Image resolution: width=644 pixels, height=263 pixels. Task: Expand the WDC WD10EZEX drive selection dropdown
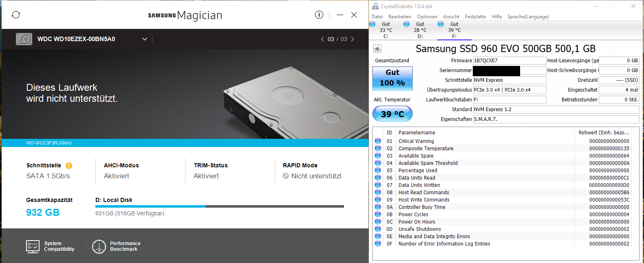(144, 39)
